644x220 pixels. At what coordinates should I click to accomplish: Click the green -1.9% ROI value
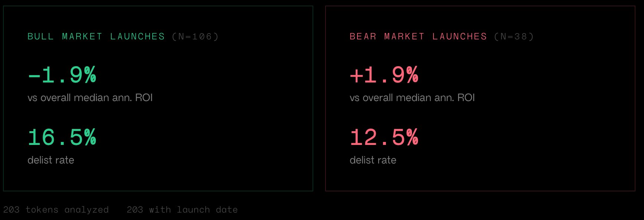(62, 75)
